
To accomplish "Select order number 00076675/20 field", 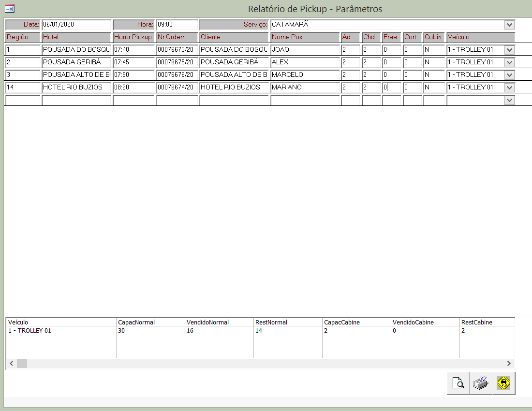I will [177, 62].
